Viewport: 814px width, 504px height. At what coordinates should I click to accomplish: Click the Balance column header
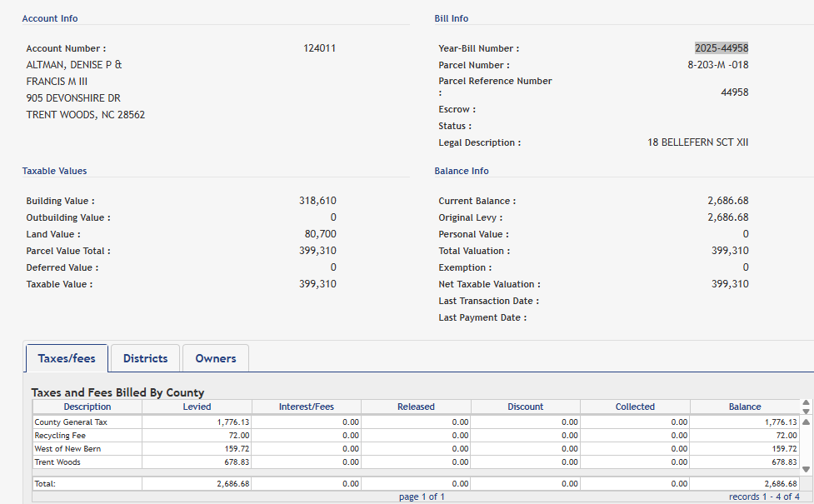coord(744,407)
